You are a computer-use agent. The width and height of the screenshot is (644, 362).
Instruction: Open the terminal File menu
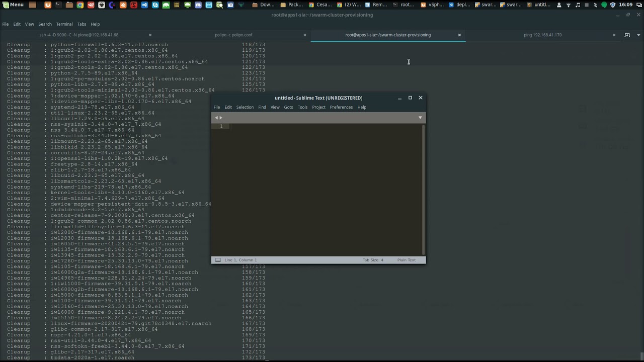coord(5,24)
